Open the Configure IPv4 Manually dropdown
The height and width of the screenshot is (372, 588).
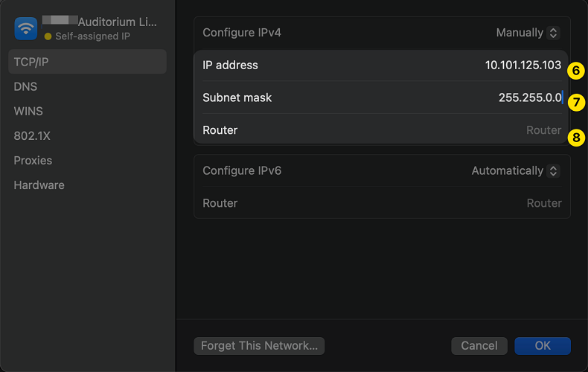point(528,33)
